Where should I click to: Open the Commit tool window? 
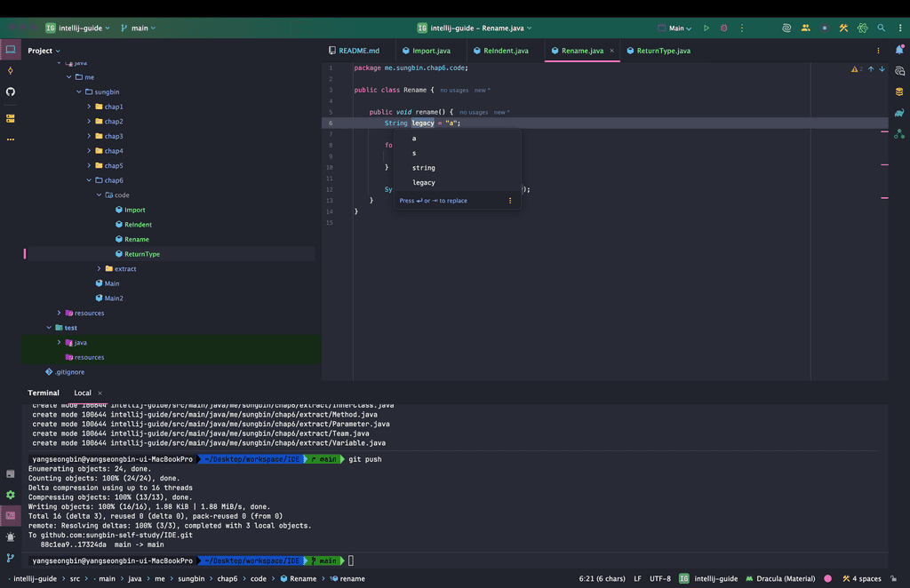click(x=11, y=70)
